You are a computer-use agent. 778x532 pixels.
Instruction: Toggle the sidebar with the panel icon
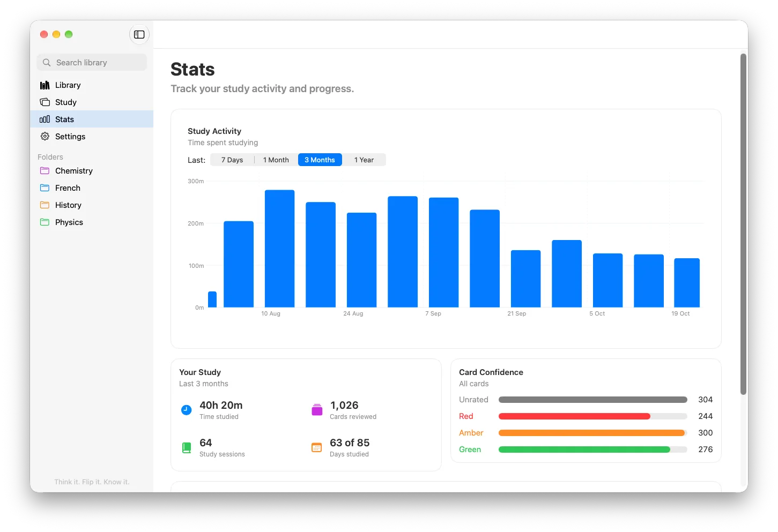click(x=139, y=34)
